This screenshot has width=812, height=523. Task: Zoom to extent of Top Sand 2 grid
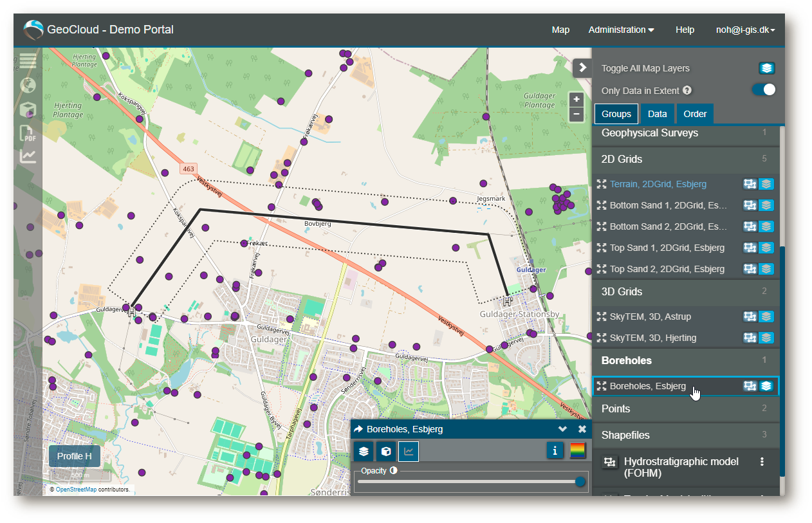(602, 269)
